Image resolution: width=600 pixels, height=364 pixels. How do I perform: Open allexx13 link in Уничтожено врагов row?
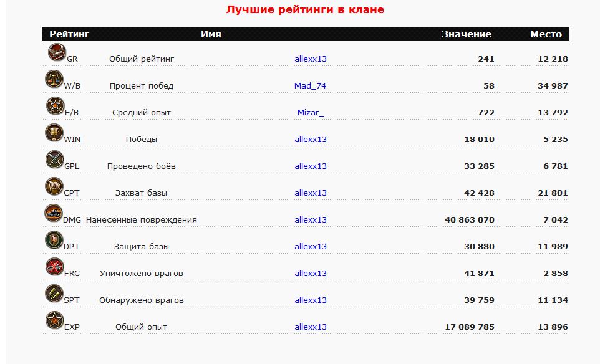[x=311, y=274]
